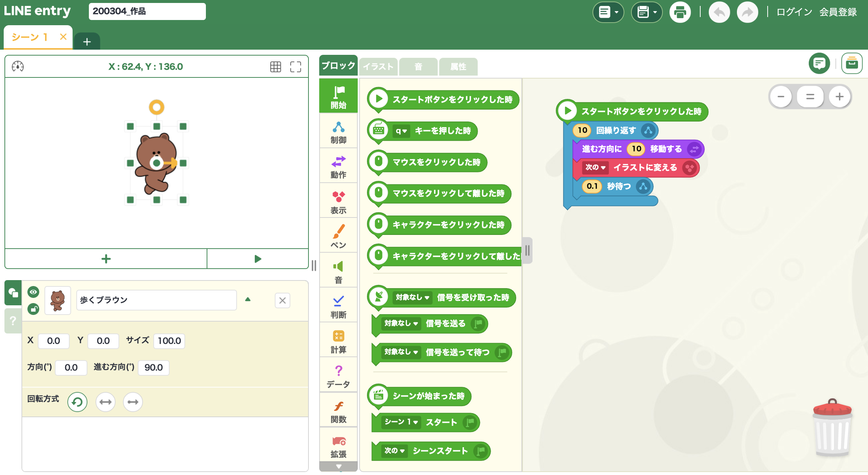Zoom in the block workspace

click(x=839, y=97)
